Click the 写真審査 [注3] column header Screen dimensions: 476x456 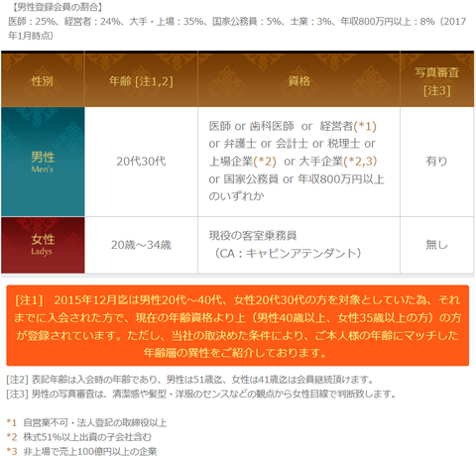(437, 79)
